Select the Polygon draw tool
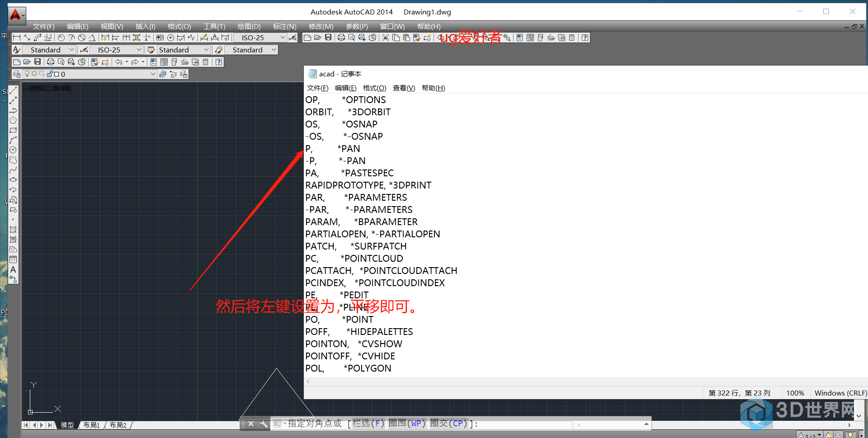The width and height of the screenshot is (868, 438). point(13,120)
